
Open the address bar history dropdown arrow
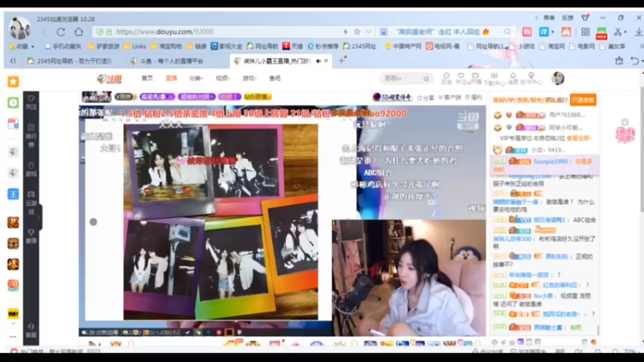click(x=369, y=31)
